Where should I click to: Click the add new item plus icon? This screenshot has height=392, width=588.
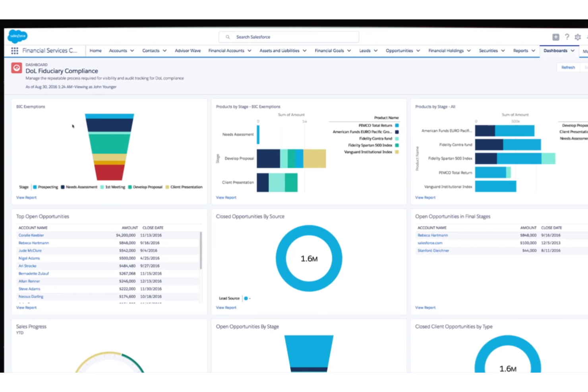[555, 37]
